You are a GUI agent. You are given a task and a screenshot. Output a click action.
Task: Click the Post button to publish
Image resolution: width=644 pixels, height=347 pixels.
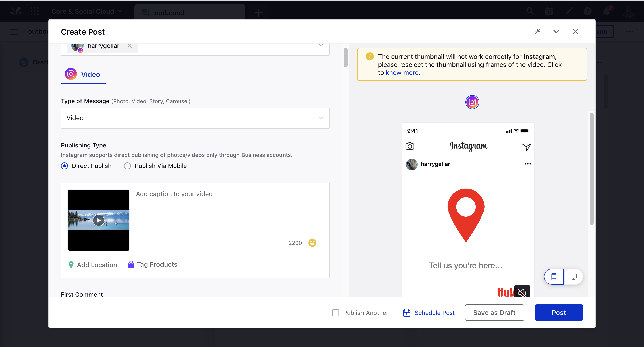pyautogui.click(x=559, y=313)
